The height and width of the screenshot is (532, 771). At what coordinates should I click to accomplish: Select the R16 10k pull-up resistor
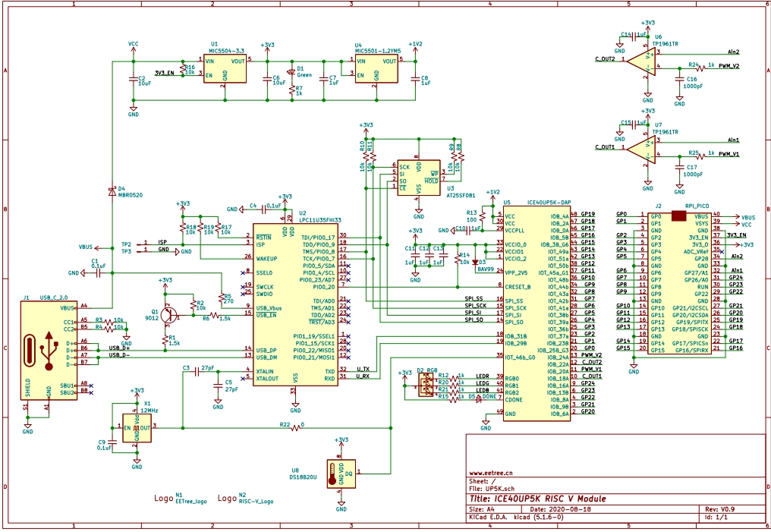(182, 68)
